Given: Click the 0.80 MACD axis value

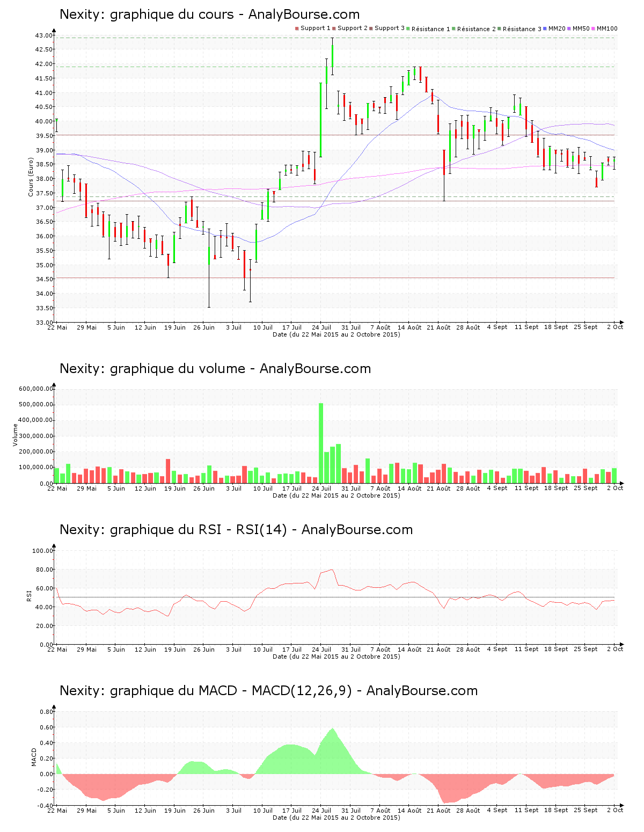Looking at the screenshot, I should pyautogui.click(x=47, y=712).
